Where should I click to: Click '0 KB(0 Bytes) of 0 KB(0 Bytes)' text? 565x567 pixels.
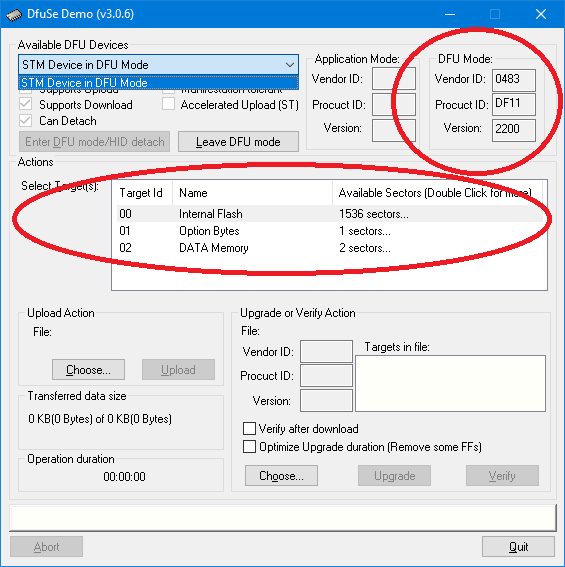coord(100,419)
